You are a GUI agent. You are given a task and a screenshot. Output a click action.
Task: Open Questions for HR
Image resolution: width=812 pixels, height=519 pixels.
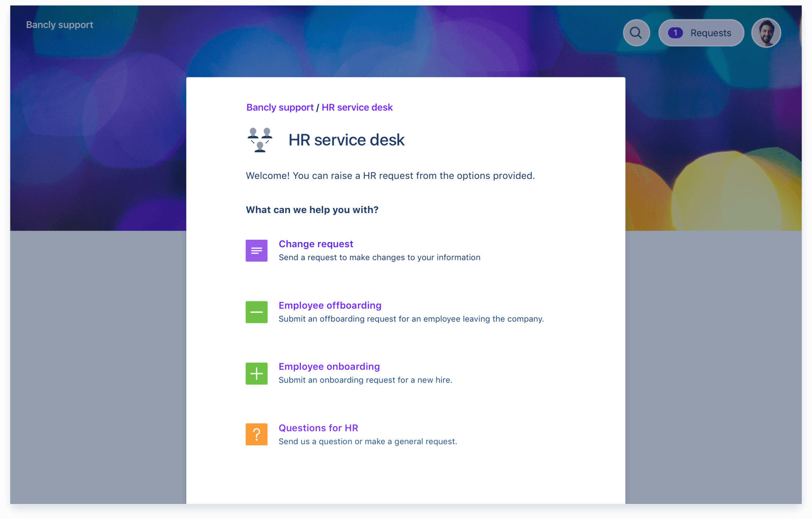click(x=318, y=428)
